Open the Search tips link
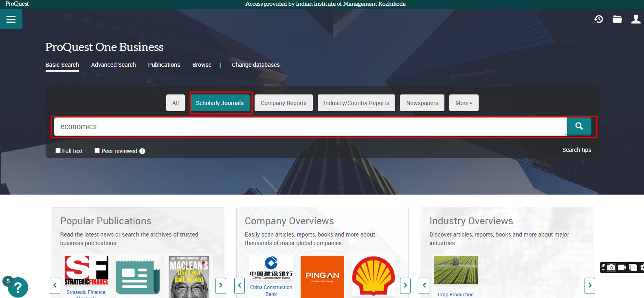Screen dimensions: 644x298 tap(576, 150)
